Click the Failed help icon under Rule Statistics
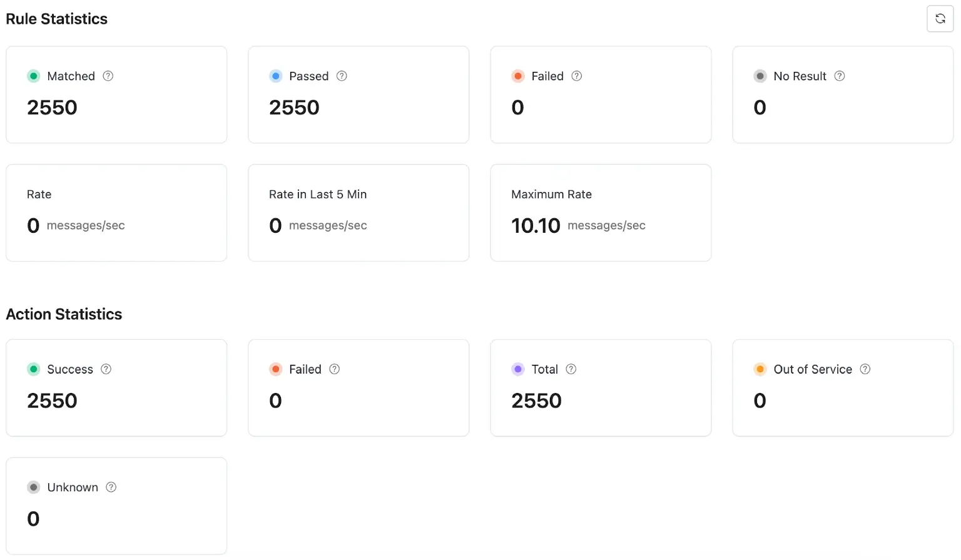The width and height of the screenshot is (961, 560). pyautogui.click(x=576, y=76)
